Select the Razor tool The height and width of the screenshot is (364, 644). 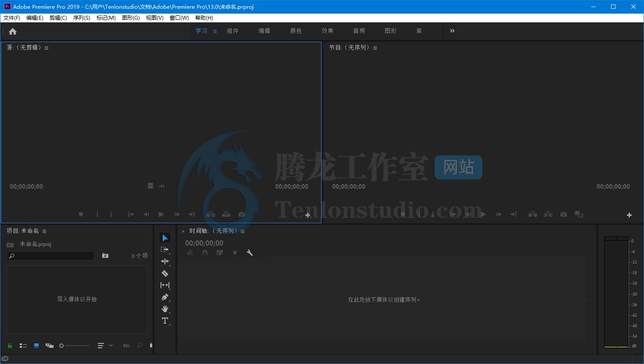pos(165,273)
